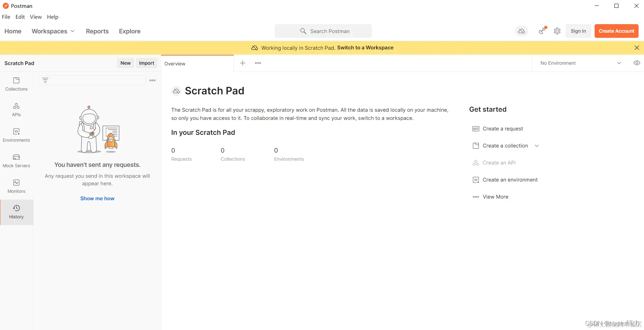Go to the Home tab
This screenshot has height=330, width=644.
tap(13, 31)
